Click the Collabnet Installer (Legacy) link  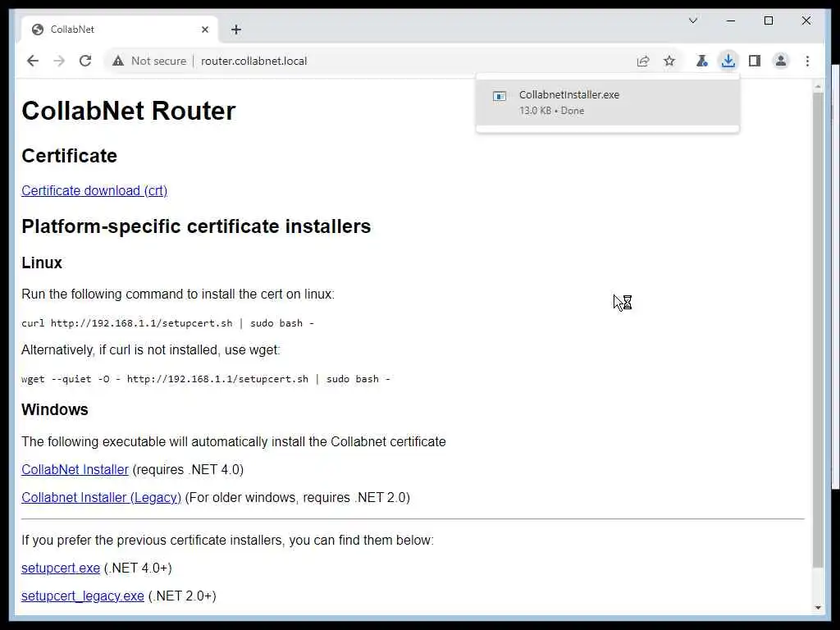(x=101, y=497)
